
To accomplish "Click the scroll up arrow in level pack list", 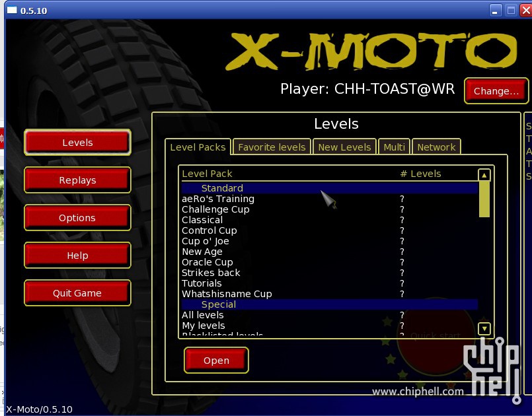I will [x=484, y=175].
